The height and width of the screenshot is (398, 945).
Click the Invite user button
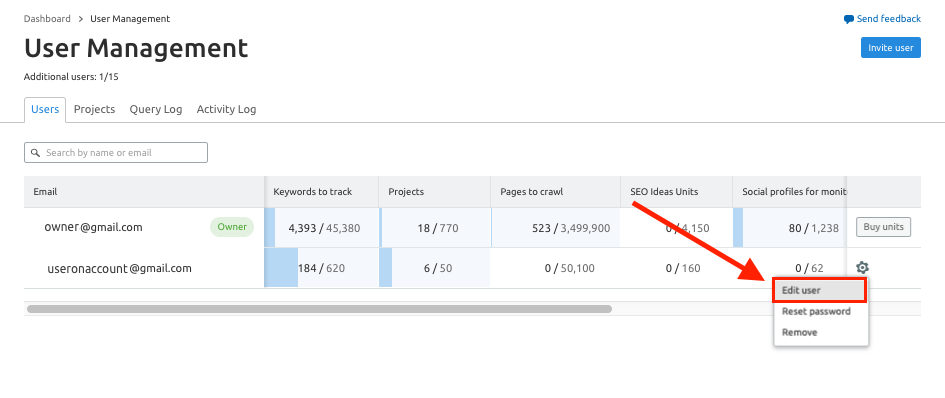point(891,48)
